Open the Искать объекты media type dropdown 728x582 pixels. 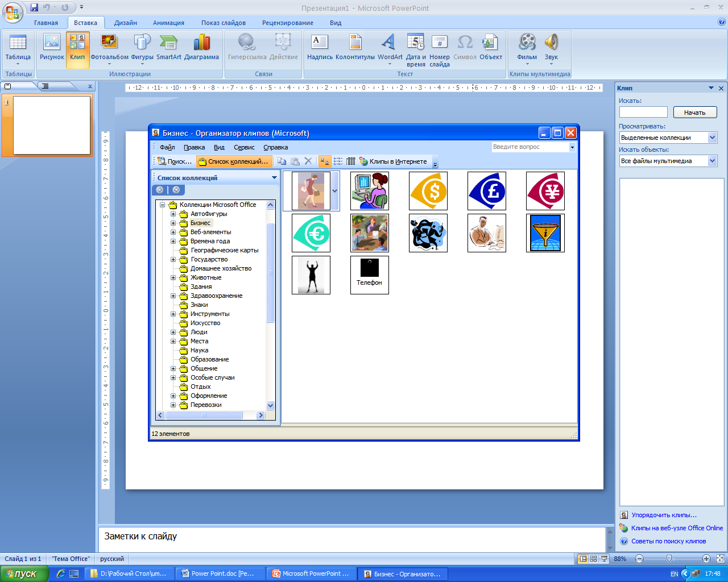pyautogui.click(x=713, y=161)
